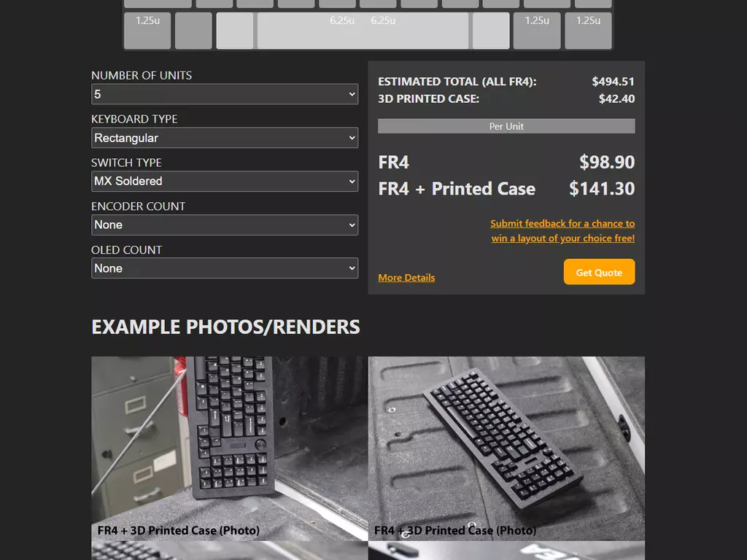Expand the Keyboard Type selector showing Rectangular

[x=225, y=138]
